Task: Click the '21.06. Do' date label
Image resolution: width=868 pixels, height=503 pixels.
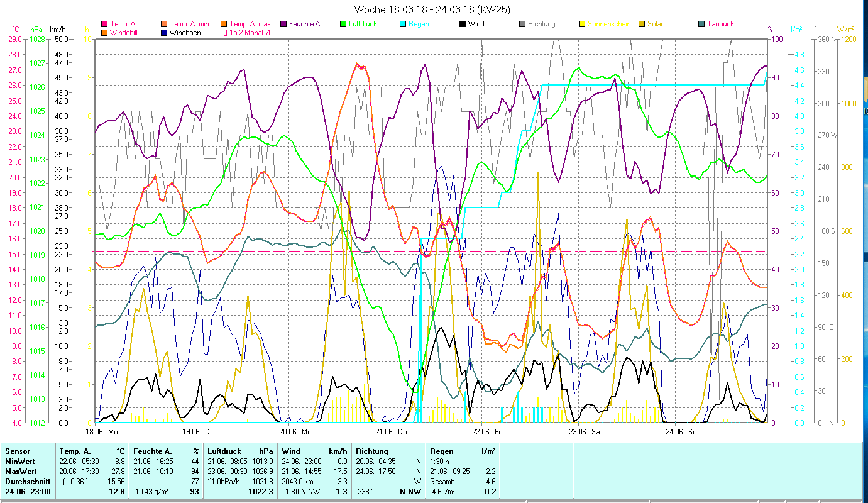Action: (392, 432)
